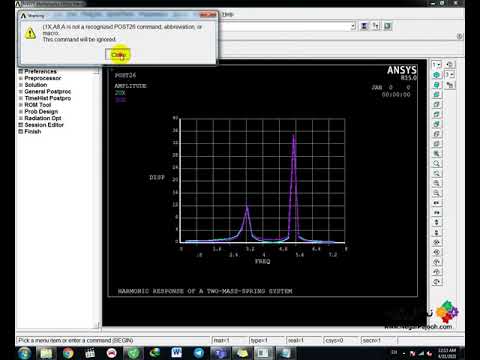Set back view
The height and width of the screenshot is (360, 480).
[437, 124]
